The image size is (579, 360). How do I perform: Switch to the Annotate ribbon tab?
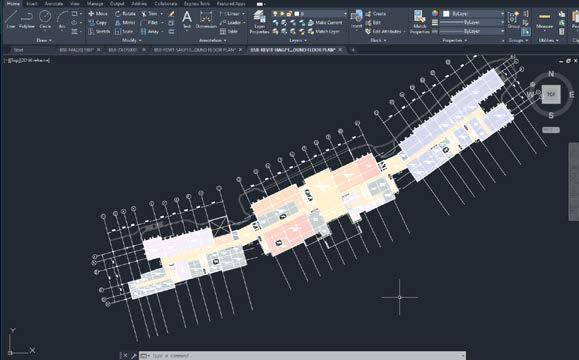[54, 4]
